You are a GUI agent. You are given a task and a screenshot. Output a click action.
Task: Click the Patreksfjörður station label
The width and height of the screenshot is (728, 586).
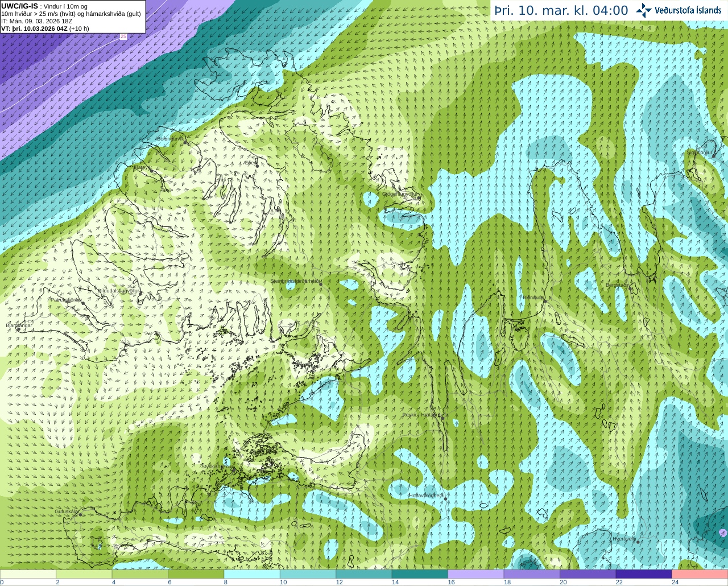(66, 299)
